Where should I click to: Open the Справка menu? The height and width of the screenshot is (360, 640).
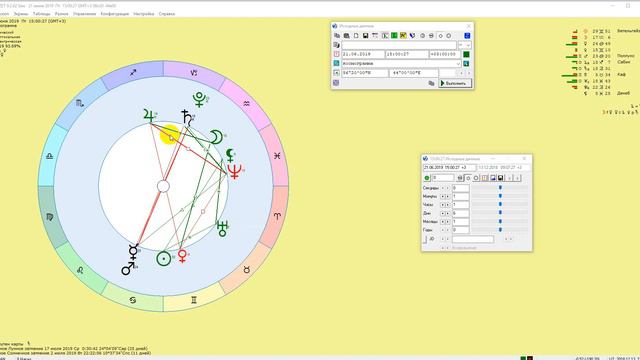click(167, 14)
